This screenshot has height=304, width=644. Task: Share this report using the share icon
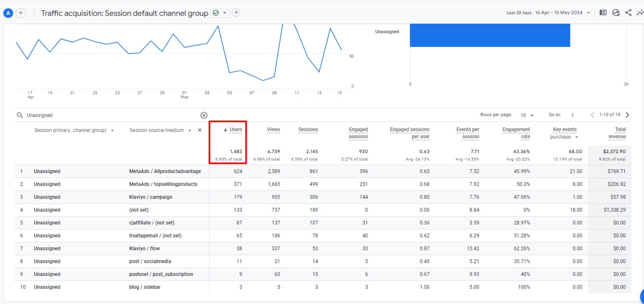[628, 13]
